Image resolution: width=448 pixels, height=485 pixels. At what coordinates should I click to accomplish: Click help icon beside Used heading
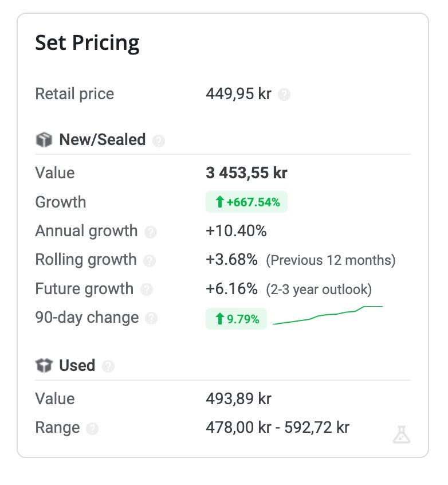108,366
